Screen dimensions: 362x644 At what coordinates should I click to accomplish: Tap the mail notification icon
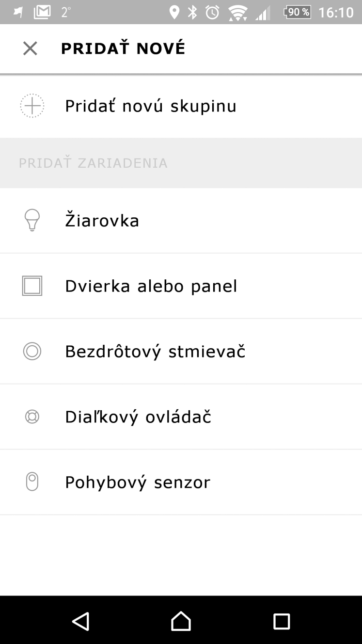[x=42, y=12]
